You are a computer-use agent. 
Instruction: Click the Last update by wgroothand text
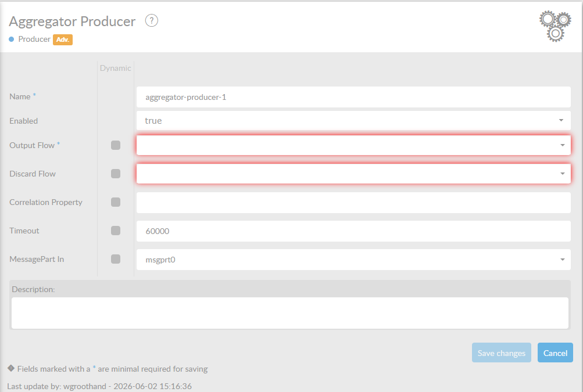99,386
